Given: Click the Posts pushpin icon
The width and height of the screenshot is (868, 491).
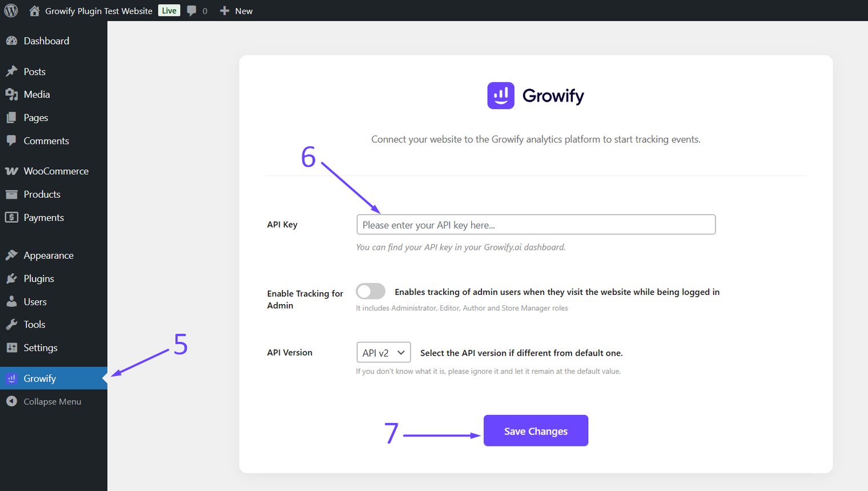Looking at the screenshot, I should pyautogui.click(x=11, y=71).
